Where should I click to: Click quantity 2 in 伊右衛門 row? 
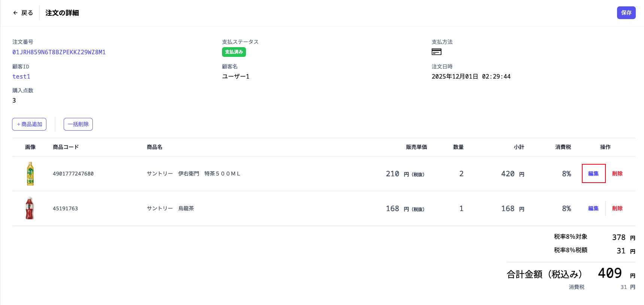pos(461,174)
